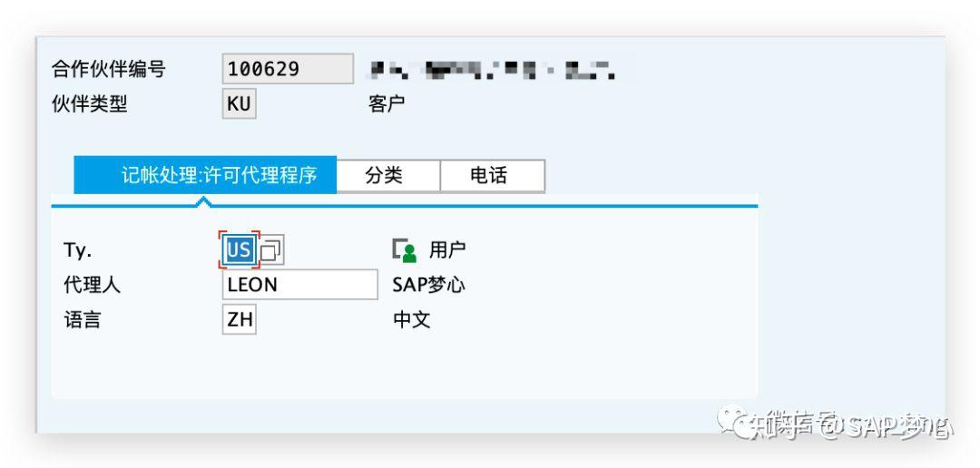980x468 pixels.
Task: Click the 合作伙伴编号 label
Action: tap(109, 69)
